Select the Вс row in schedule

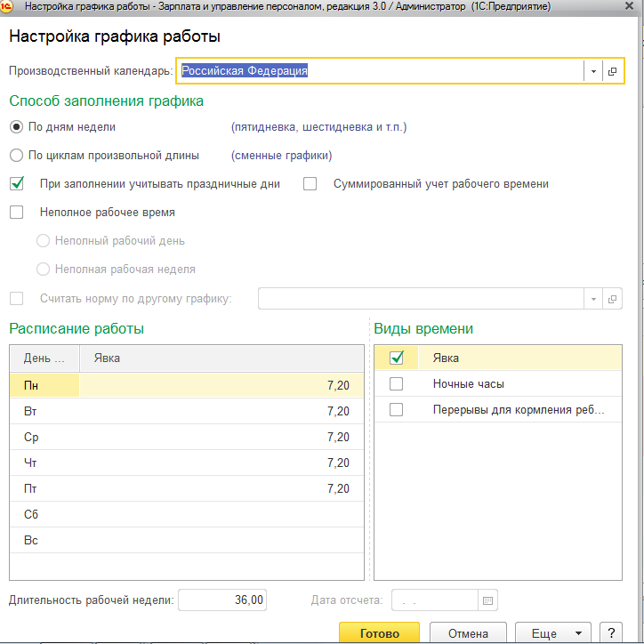coord(187,540)
